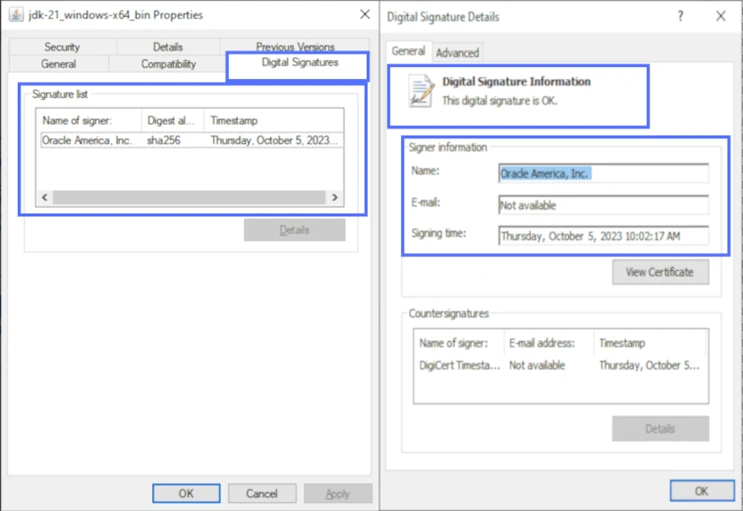The height and width of the screenshot is (511, 743).
Task: Go to the General tab in Properties
Action: point(58,64)
